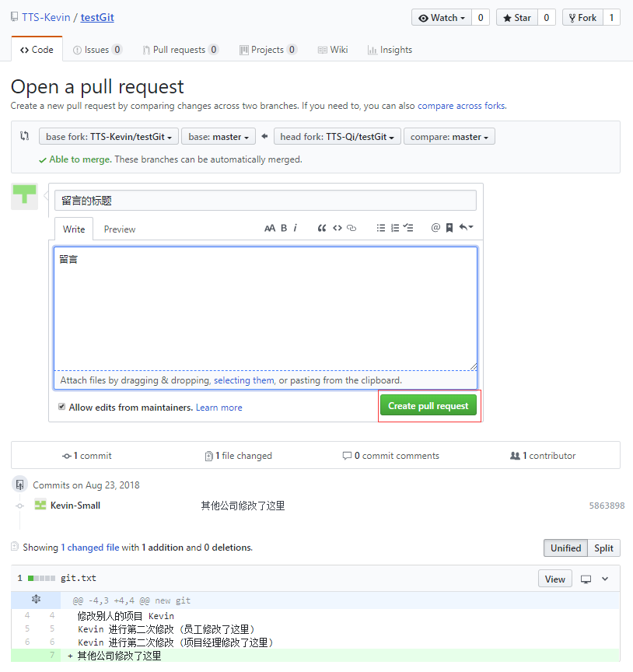Image resolution: width=633 pixels, height=672 pixels.
Task: Switch diff view to Unified
Action: point(565,548)
